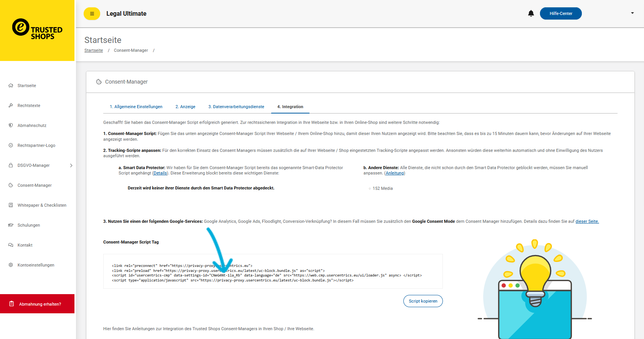
Task: Click the Consent-Manager breadcrumb
Action: coord(131,50)
